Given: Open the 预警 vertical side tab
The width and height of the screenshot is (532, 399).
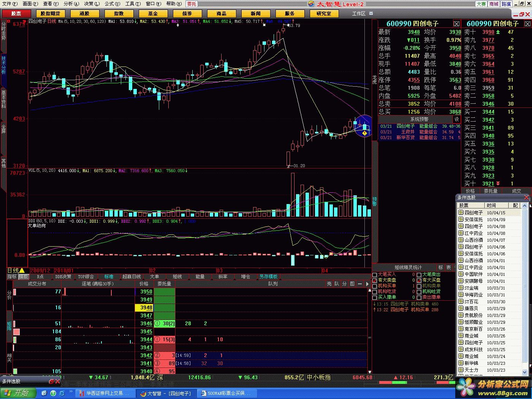Looking at the screenshot, I should [x=375, y=201].
